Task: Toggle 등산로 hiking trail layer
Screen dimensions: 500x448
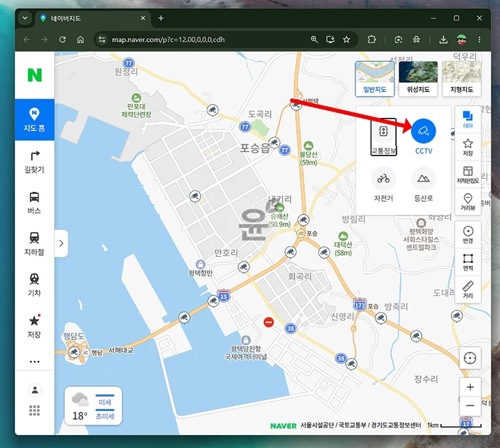Action: (x=423, y=184)
